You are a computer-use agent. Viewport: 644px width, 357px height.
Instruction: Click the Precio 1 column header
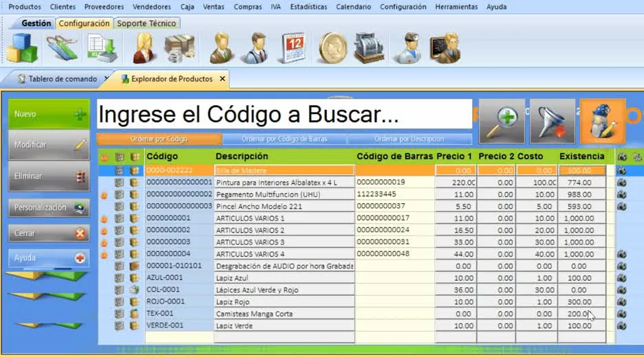coord(455,157)
